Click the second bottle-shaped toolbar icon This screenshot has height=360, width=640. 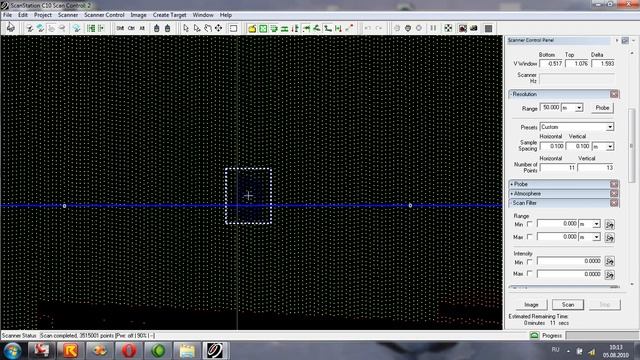click(167, 28)
